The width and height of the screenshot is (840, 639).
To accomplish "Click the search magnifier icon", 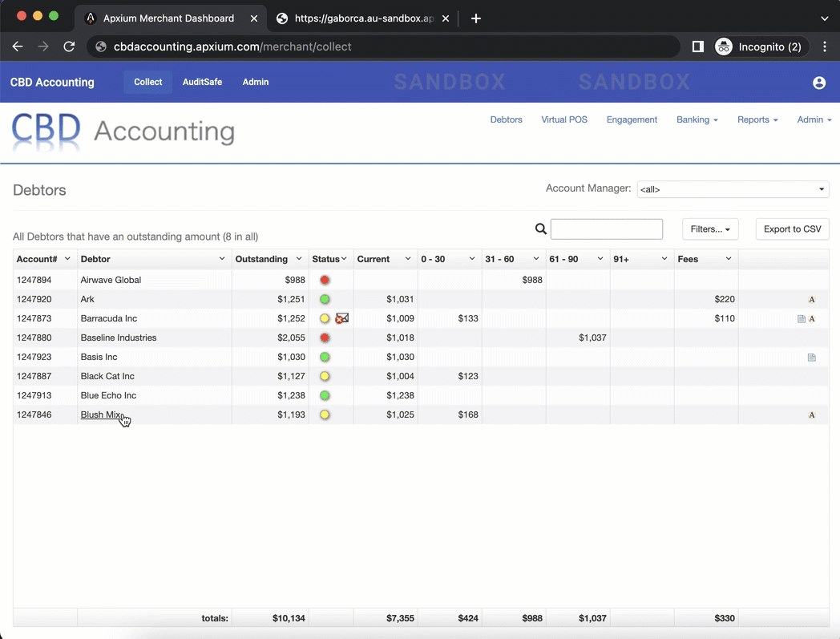I will coord(540,229).
